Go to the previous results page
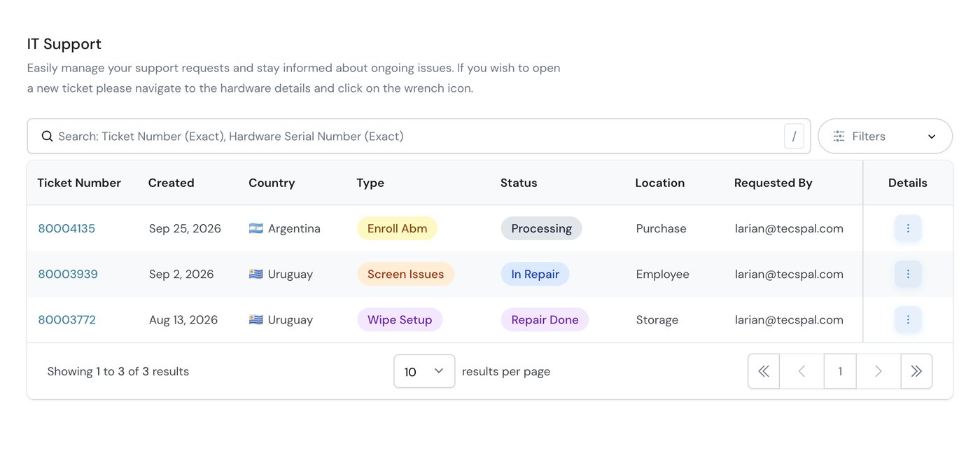 point(802,371)
